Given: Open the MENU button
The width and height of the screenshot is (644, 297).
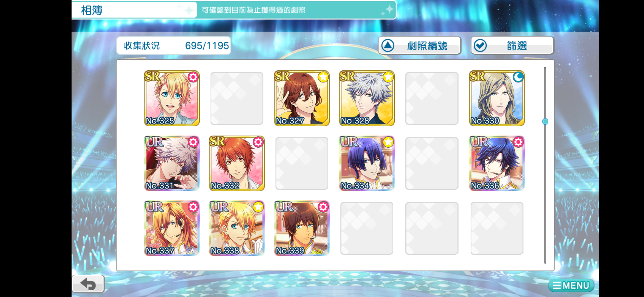Looking at the screenshot, I should click(571, 285).
